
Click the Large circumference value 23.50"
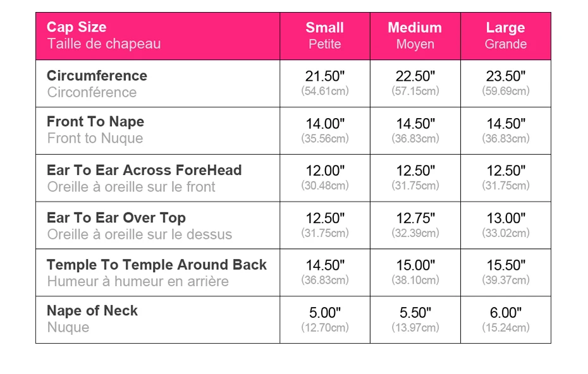click(506, 76)
